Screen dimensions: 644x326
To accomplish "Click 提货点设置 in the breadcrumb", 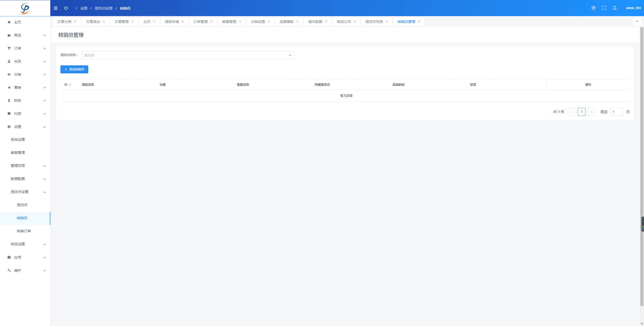I will pyautogui.click(x=104, y=8).
